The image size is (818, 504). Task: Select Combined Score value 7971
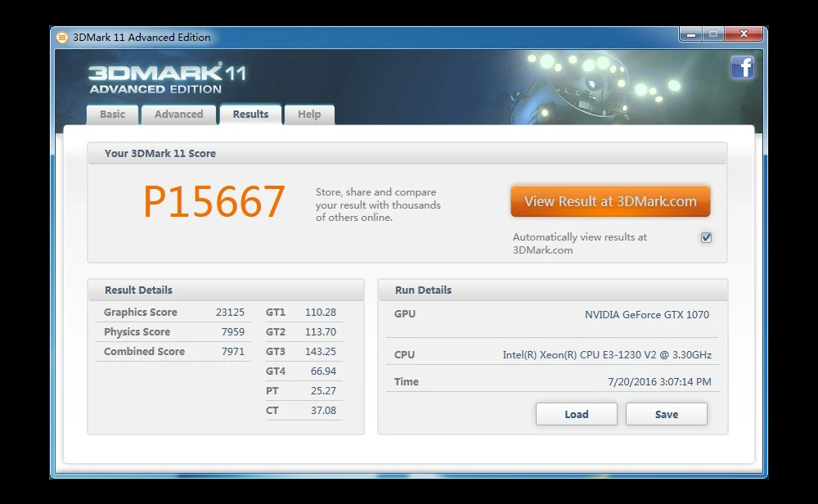232,352
